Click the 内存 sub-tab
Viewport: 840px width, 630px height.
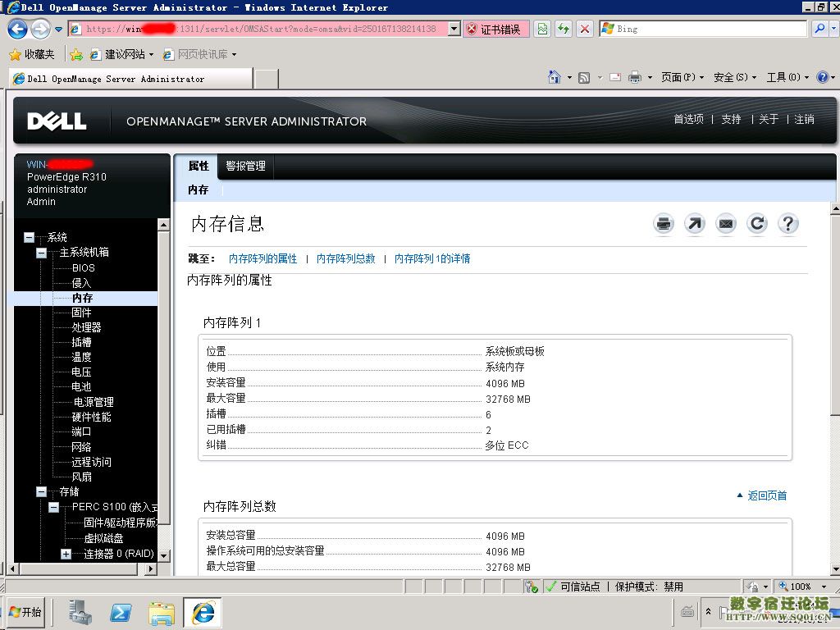[198, 189]
